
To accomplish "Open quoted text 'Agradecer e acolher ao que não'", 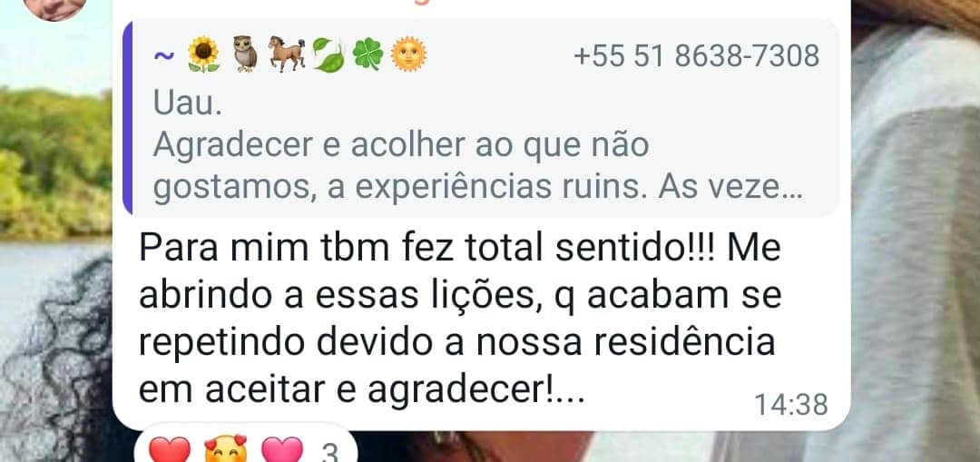I will (401, 147).
